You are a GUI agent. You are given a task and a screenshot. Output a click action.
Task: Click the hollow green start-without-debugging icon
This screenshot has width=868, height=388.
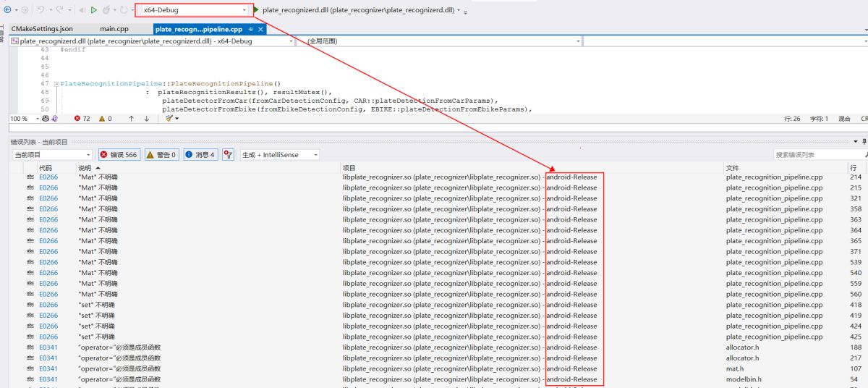[x=94, y=10]
